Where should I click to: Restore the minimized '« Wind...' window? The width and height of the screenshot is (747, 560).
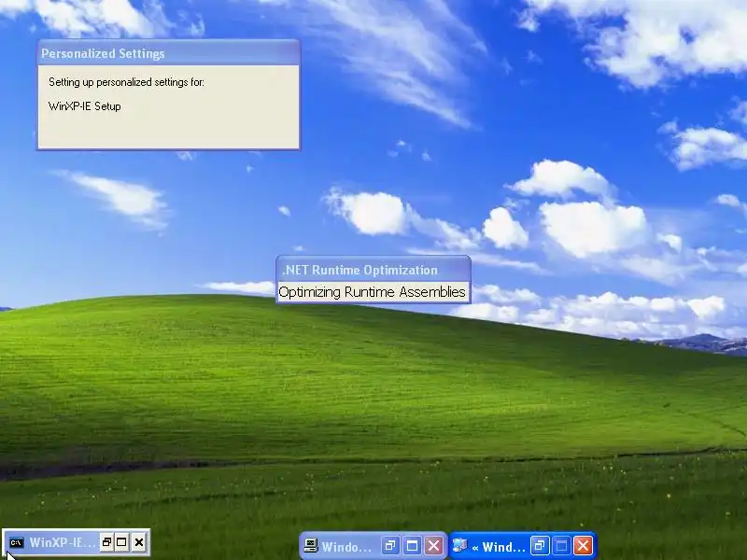point(540,546)
